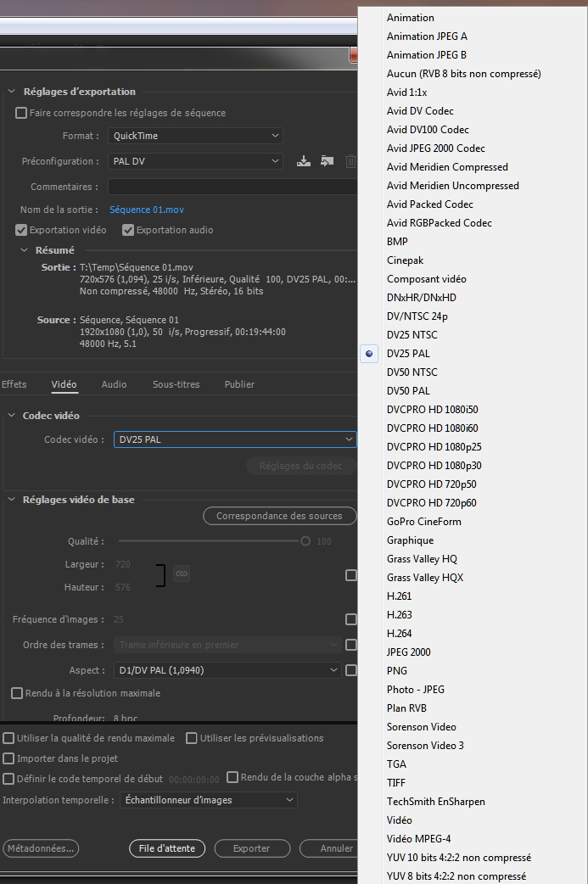Open the Format QuickTime dropdown

pyautogui.click(x=195, y=136)
